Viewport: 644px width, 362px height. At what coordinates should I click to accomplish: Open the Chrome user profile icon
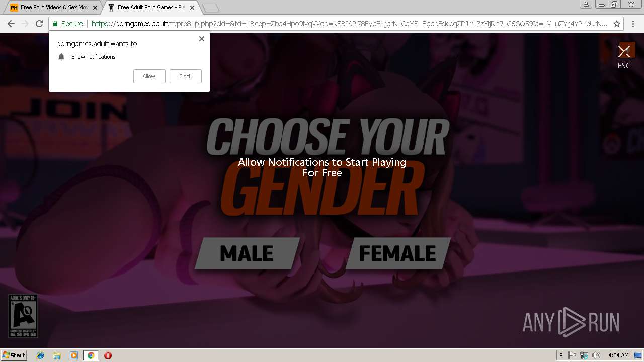tap(586, 5)
